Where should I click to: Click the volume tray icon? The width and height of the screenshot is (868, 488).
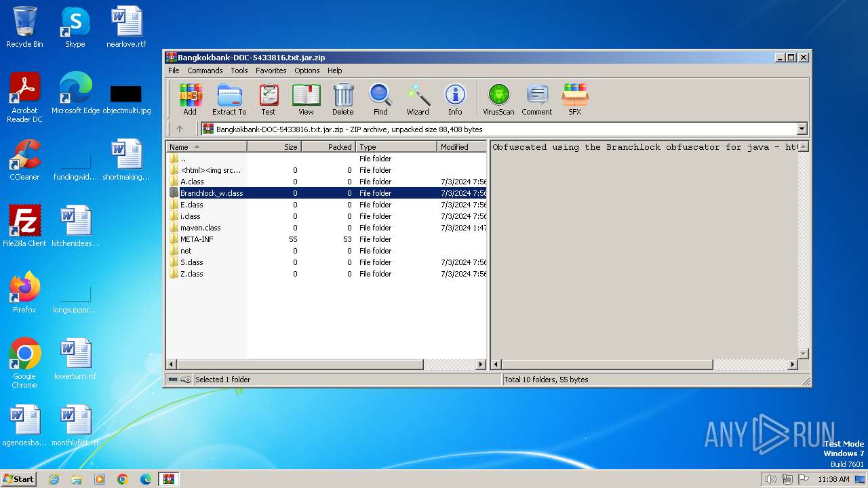pyautogui.click(x=770, y=479)
